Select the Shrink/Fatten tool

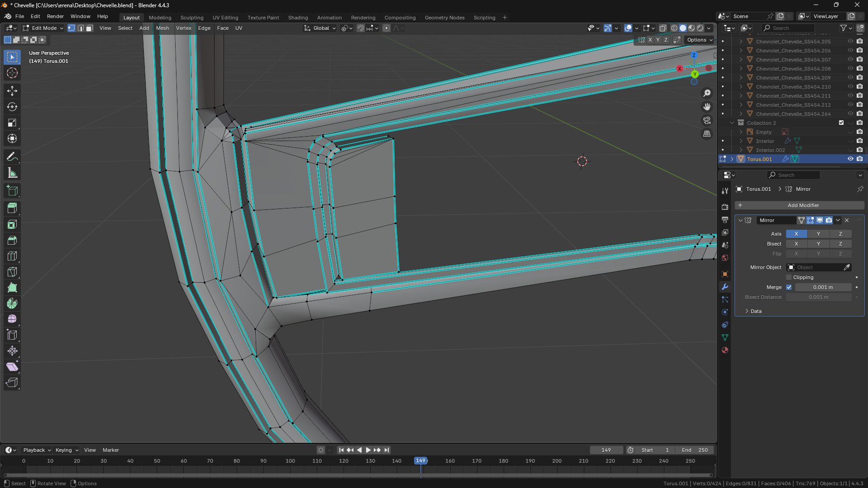(12, 351)
